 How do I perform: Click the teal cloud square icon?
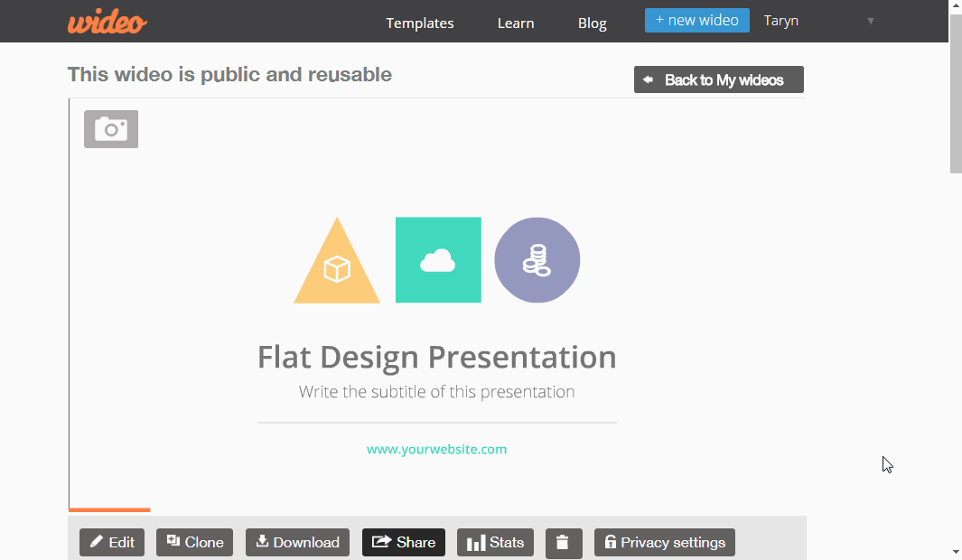coord(438,260)
